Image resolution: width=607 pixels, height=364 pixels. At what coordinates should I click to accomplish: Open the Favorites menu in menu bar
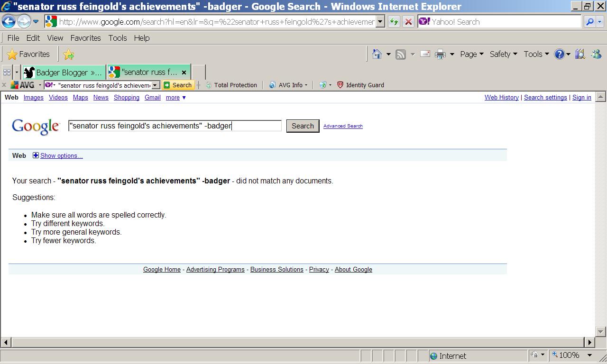click(x=85, y=38)
